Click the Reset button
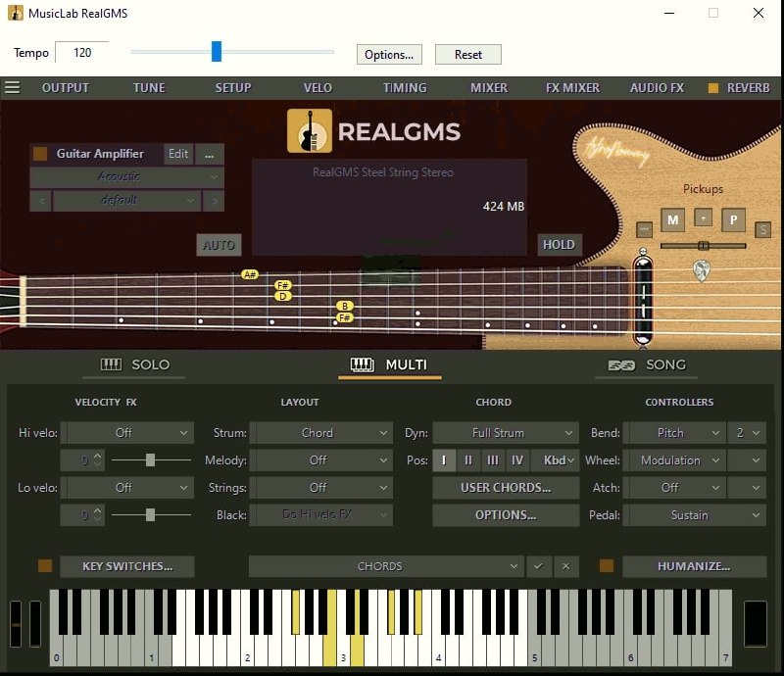The width and height of the screenshot is (784, 676). point(468,55)
